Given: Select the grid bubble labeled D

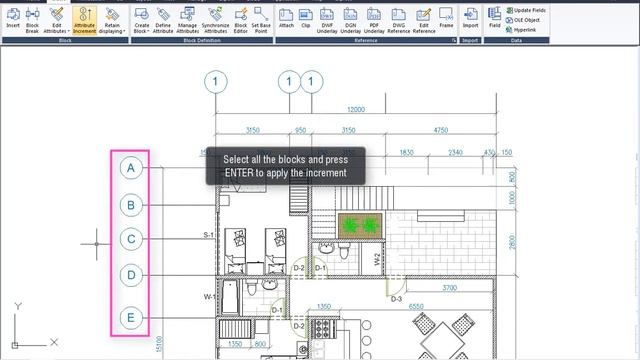Looking at the screenshot, I should coord(131,275).
